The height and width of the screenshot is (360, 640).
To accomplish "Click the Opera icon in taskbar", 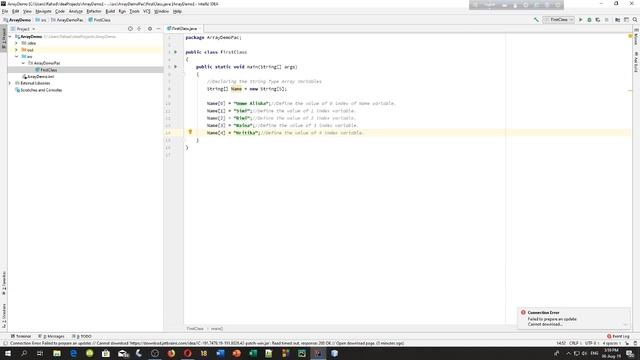I will [187, 353].
